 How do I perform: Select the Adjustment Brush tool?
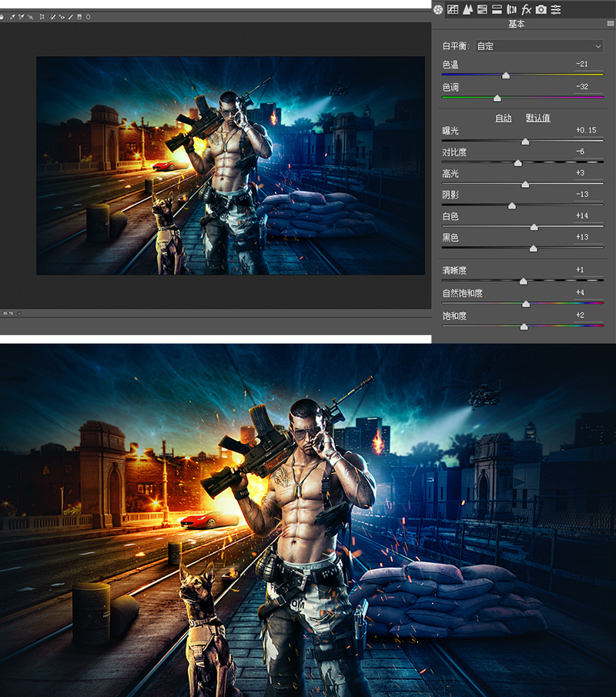(x=71, y=17)
